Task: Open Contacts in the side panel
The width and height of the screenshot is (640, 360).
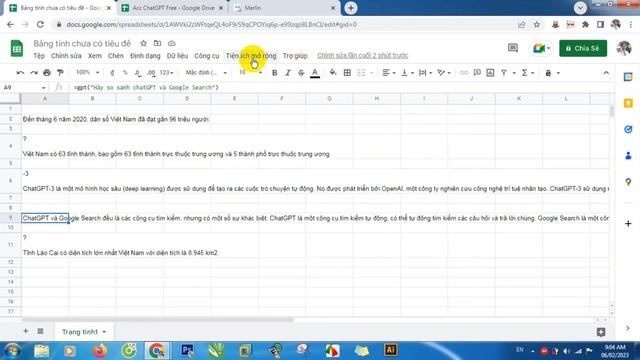Action: click(x=628, y=156)
